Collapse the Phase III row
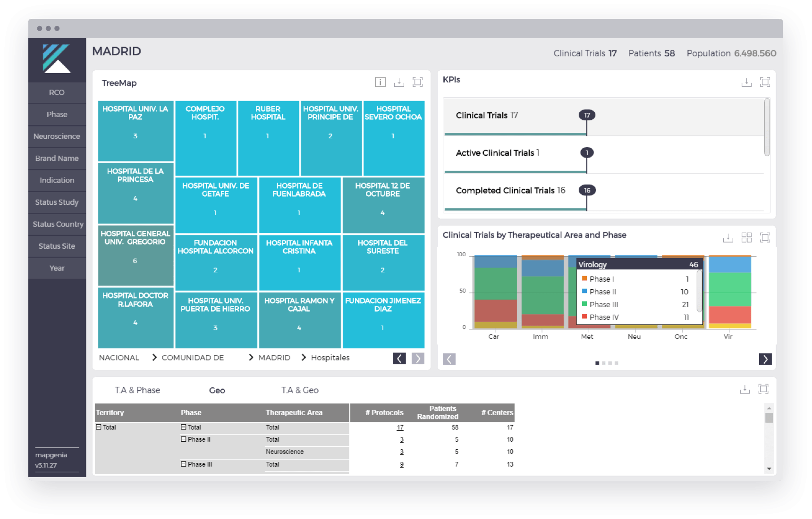The height and width of the screenshot is (519, 812). point(184,464)
